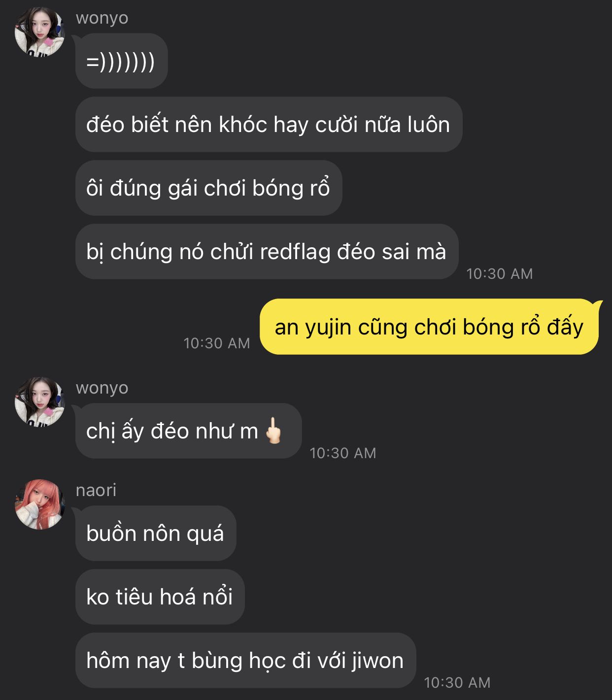This screenshot has height=700, width=612.
Task: Select message 'hôm nay t bùng học đi với jiwon'
Action: (x=245, y=660)
